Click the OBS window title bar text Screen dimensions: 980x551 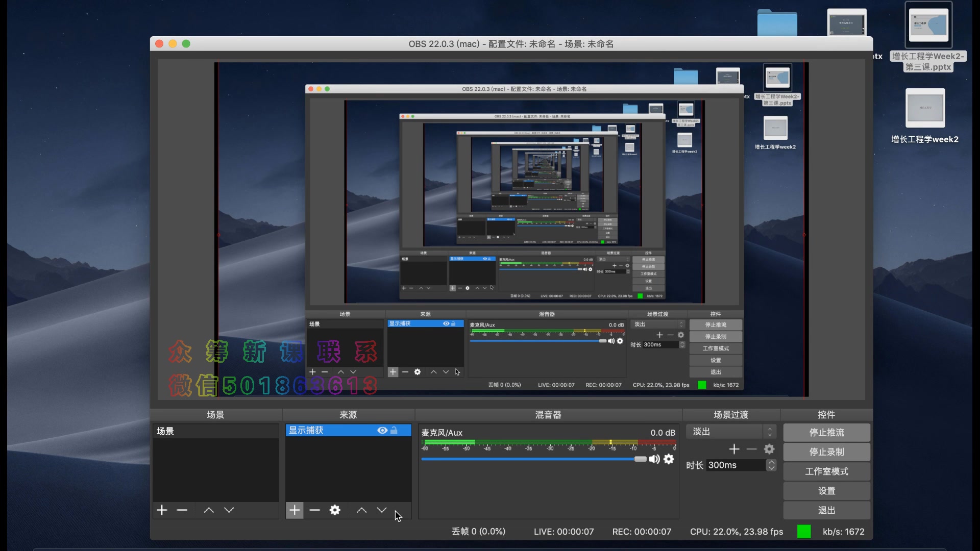pos(511,44)
